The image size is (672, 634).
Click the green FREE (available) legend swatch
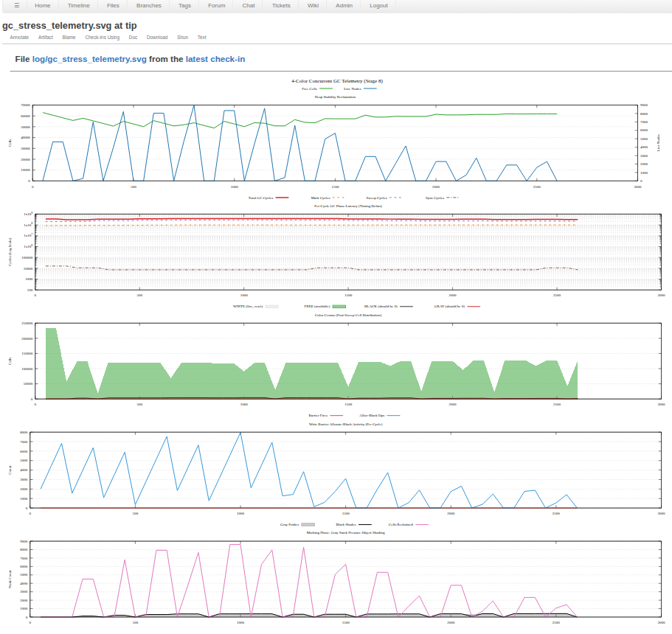339,306
